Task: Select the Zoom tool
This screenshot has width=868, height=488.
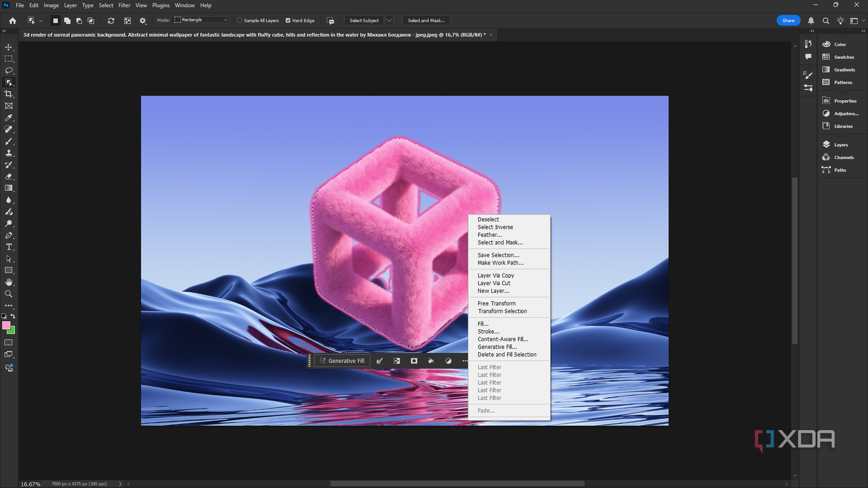Action: pos(9,294)
